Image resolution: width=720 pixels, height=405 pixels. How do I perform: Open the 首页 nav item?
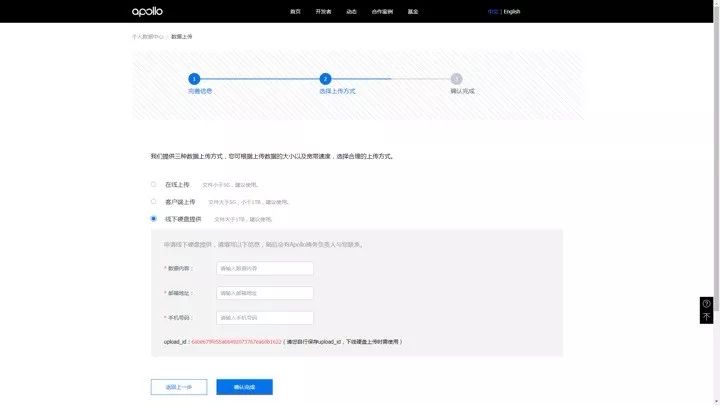[295, 11]
